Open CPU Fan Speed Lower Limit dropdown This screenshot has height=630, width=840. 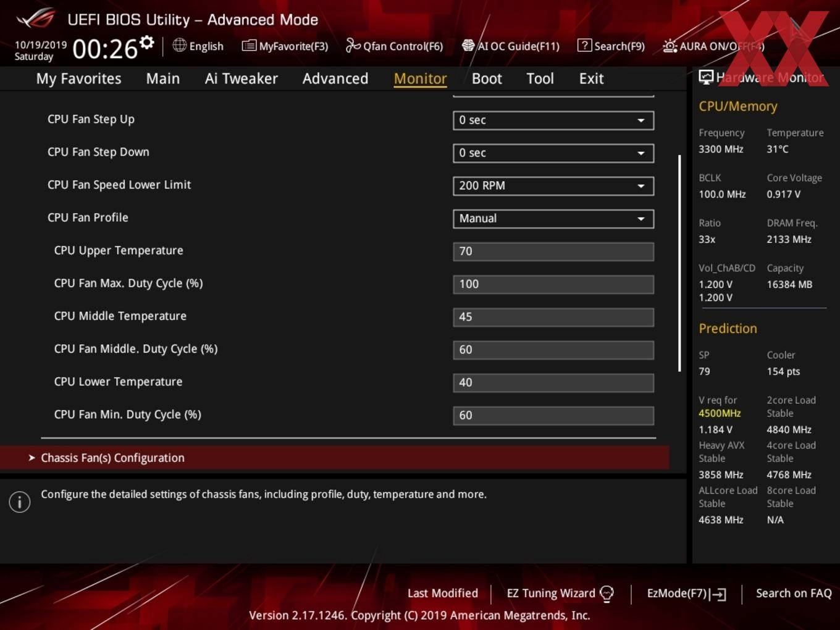[x=553, y=186]
